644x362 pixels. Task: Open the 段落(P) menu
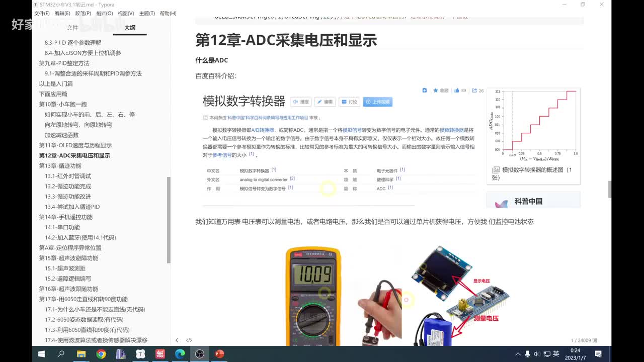point(83,14)
